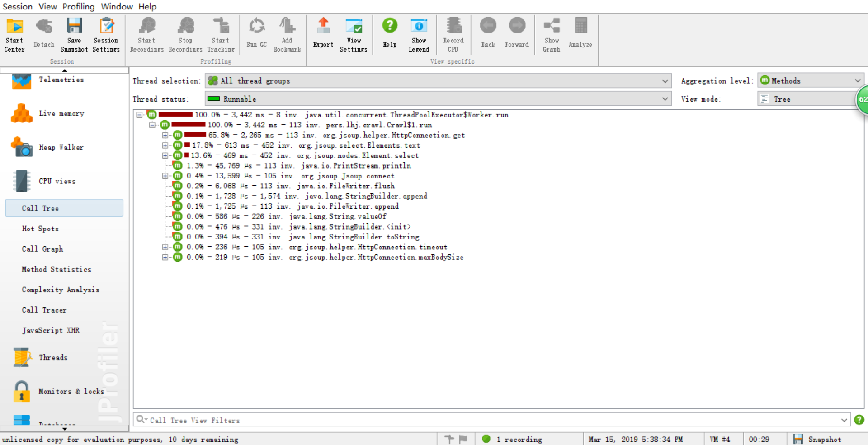Click the Call Tree View Filters field
Image resolution: width=868 pixels, height=445 pixels.
point(491,420)
